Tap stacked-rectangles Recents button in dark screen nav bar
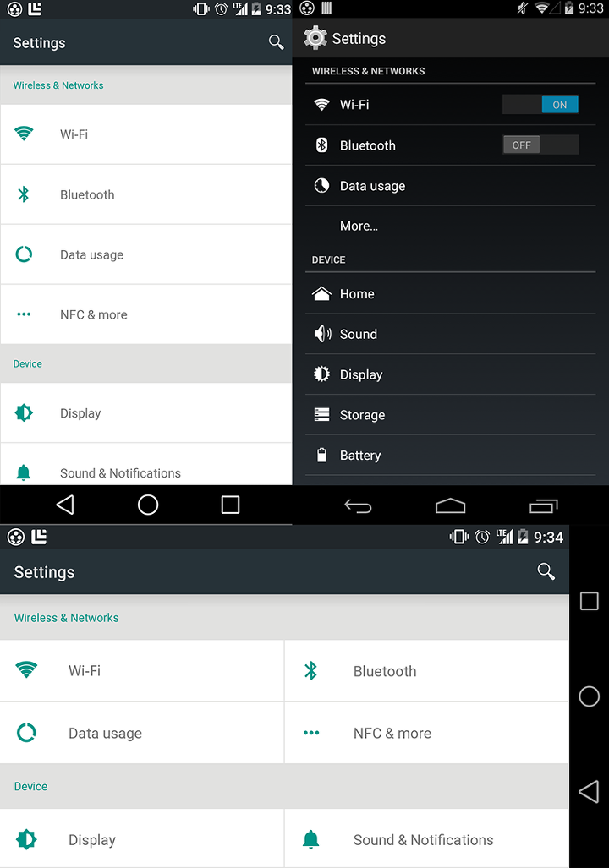 click(x=544, y=505)
